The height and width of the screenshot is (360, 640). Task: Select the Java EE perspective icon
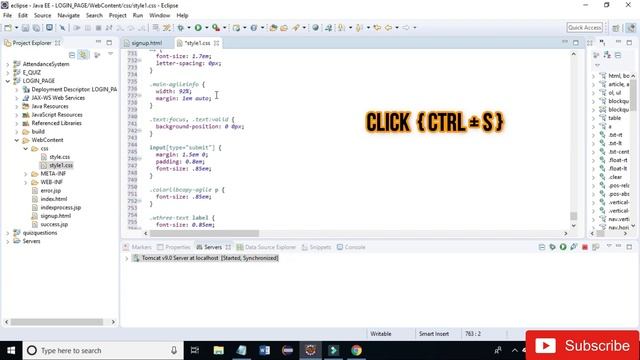[x=631, y=28]
